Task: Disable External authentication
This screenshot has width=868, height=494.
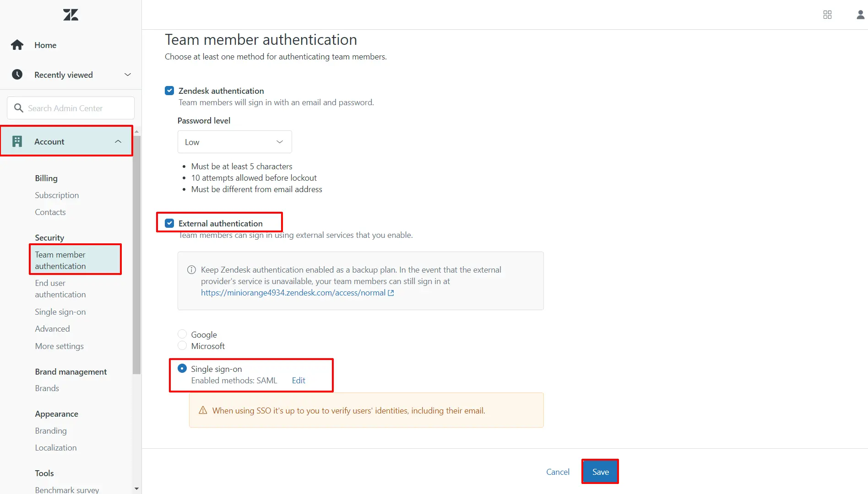Action: click(169, 223)
